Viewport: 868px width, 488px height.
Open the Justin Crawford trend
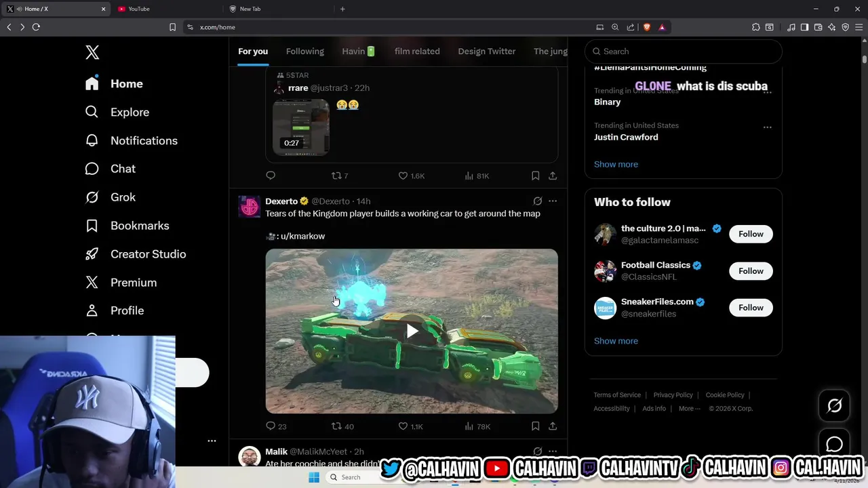point(626,137)
